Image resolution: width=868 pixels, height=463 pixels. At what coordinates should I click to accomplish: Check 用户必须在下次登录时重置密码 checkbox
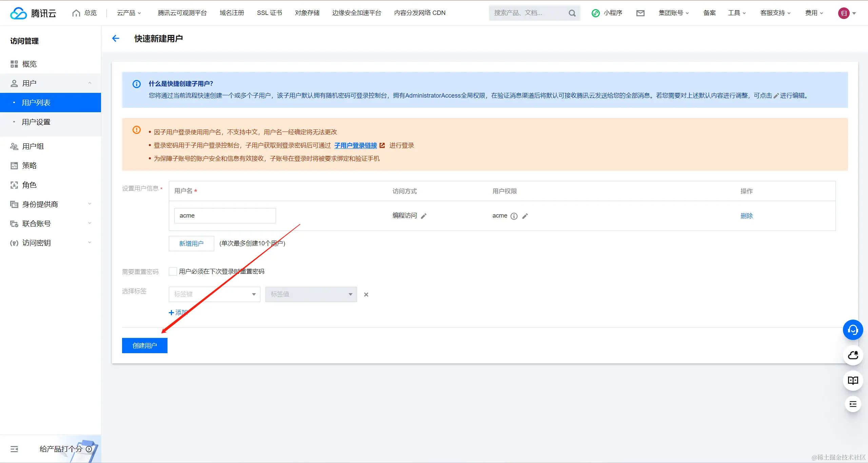pos(173,271)
